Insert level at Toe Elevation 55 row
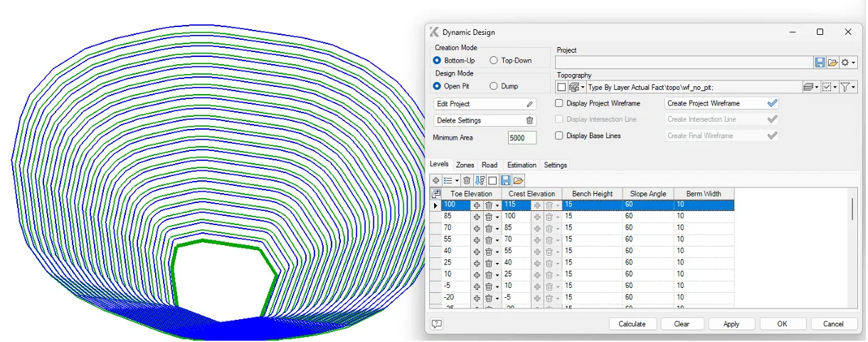 pos(477,239)
